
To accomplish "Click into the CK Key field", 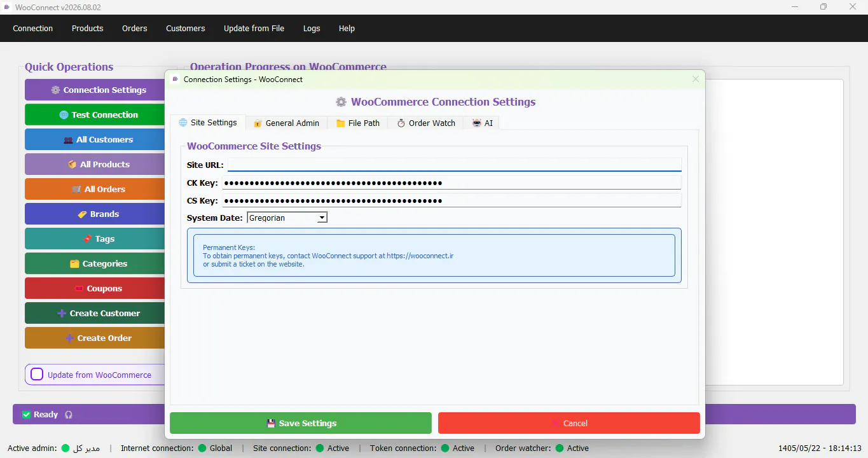I will tap(451, 183).
